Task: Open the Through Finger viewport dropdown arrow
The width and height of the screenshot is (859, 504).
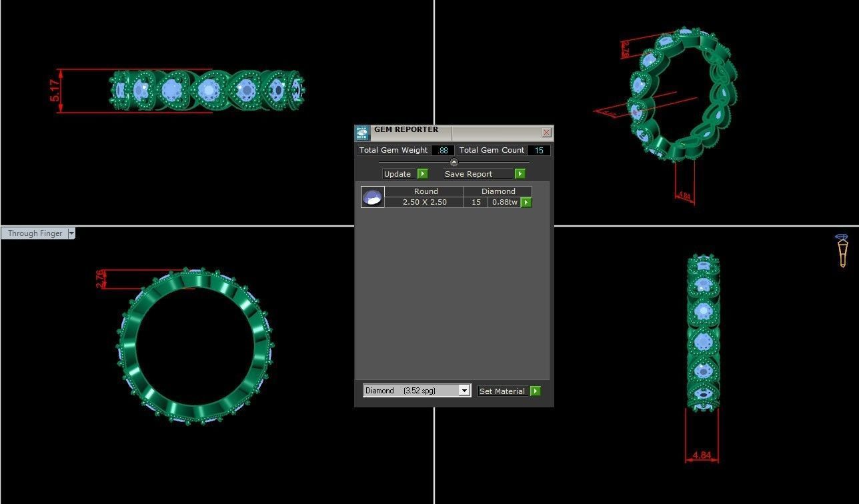Action: [71, 233]
